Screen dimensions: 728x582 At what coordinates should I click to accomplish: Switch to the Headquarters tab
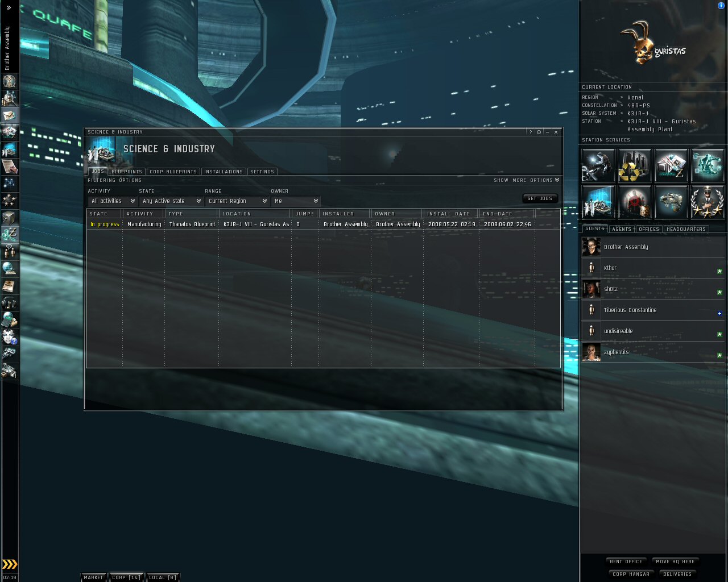click(x=686, y=229)
